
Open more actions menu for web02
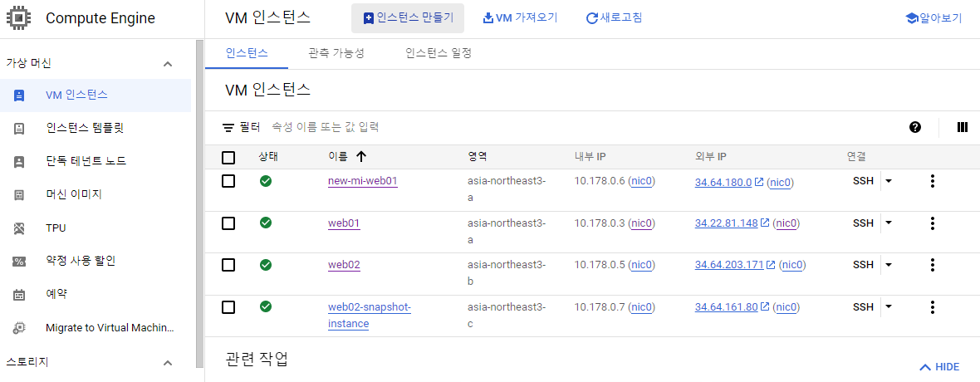coord(932,265)
